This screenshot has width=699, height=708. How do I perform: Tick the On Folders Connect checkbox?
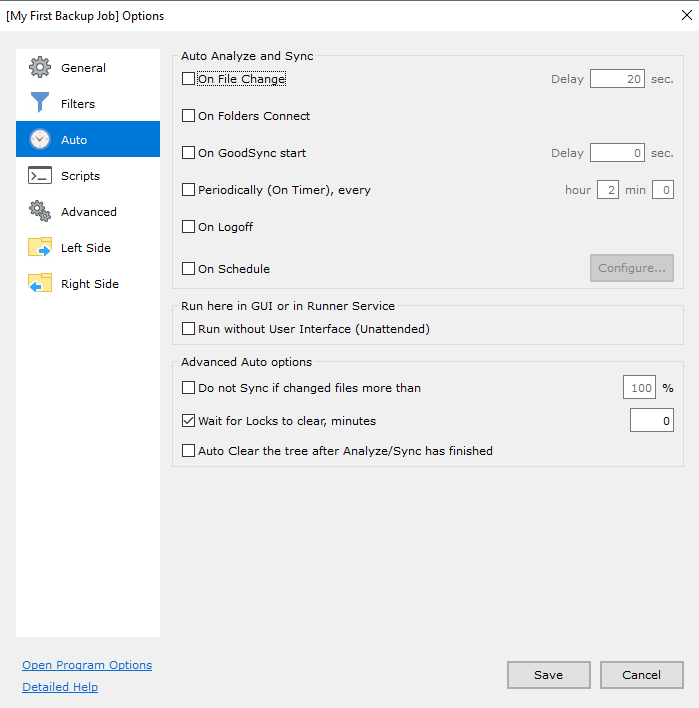[x=188, y=116]
